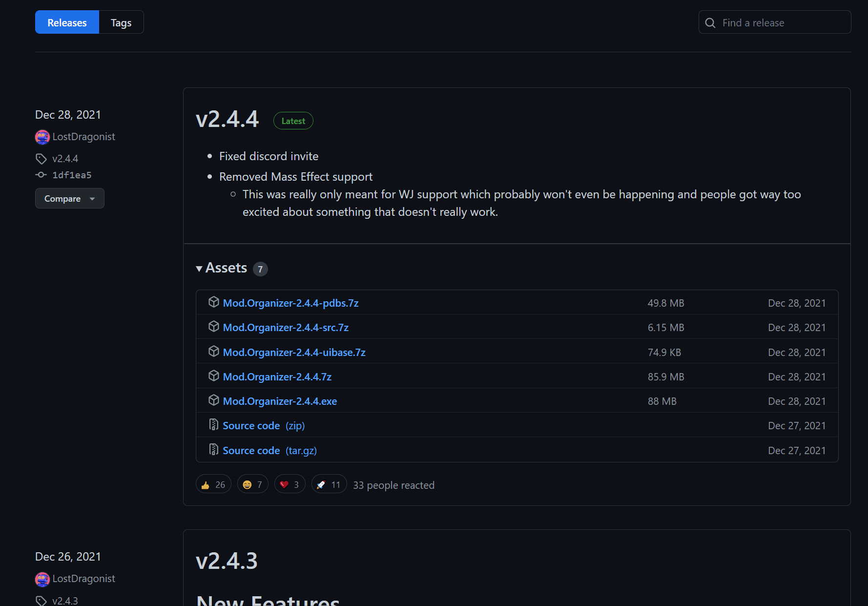Open the v2.4.3 tag link in sidebar

tap(65, 601)
